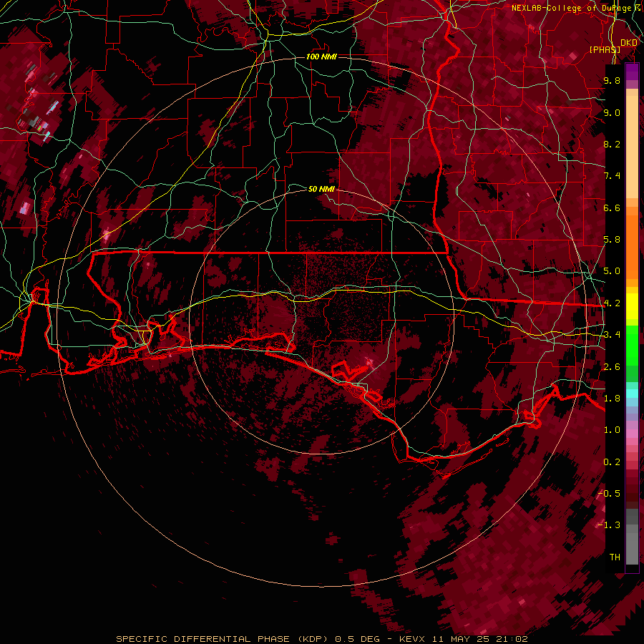The height and width of the screenshot is (644, 644).
Task: Click the "100 NMI" range ring label
Action: tap(321, 57)
